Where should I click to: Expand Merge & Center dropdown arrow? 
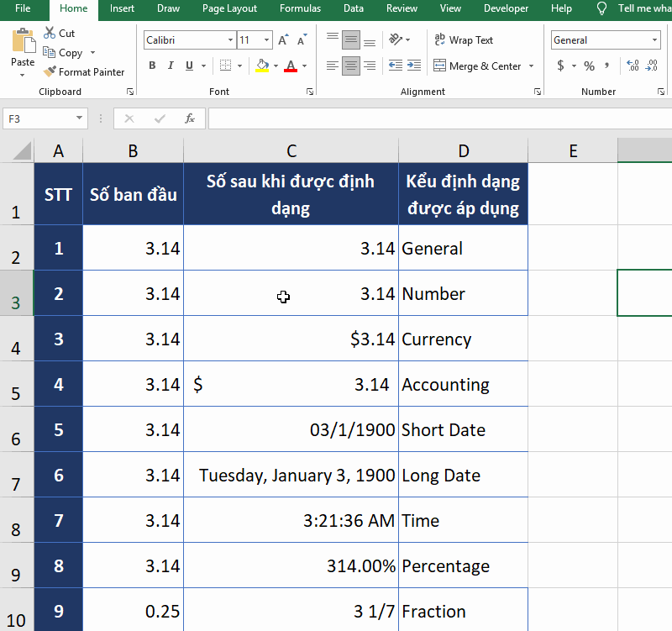532,66
